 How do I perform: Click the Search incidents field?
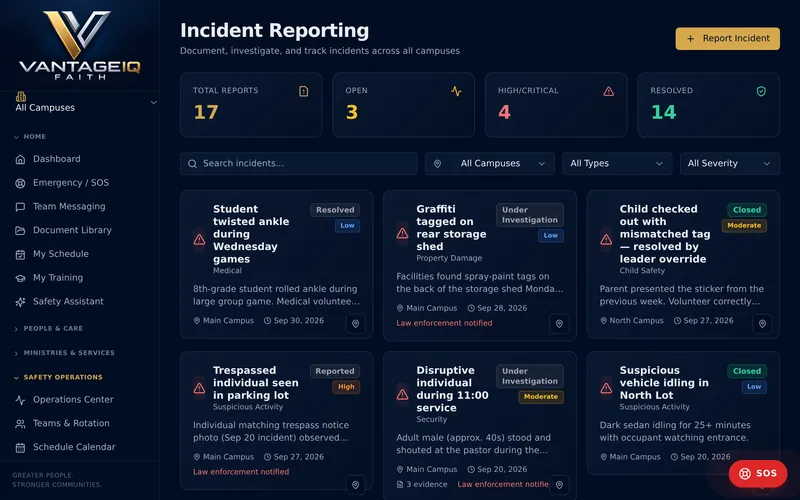pyautogui.click(x=298, y=164)
